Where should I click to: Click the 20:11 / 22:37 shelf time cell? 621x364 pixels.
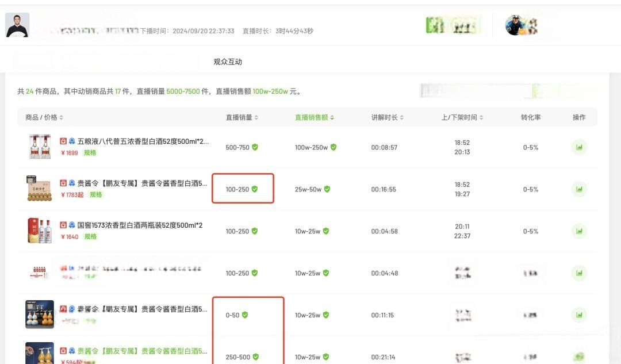(x=462, y=231)
